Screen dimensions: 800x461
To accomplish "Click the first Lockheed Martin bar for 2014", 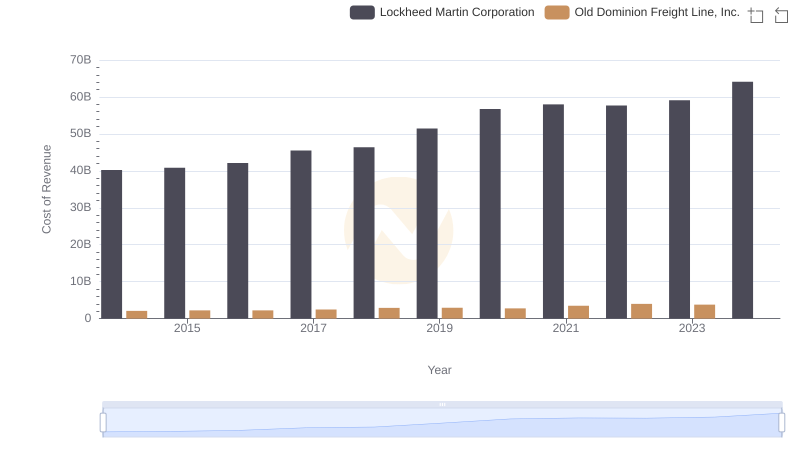I will pos(112,244).
